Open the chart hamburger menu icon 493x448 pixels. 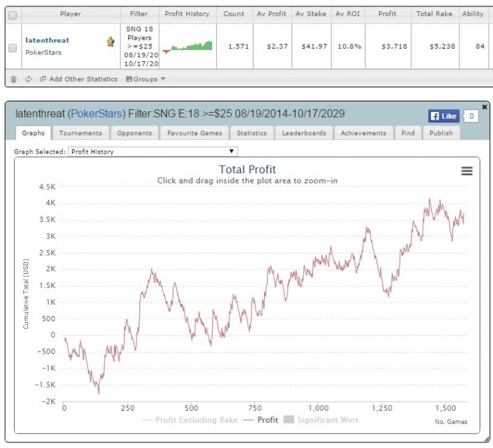[x=466, y=171]
